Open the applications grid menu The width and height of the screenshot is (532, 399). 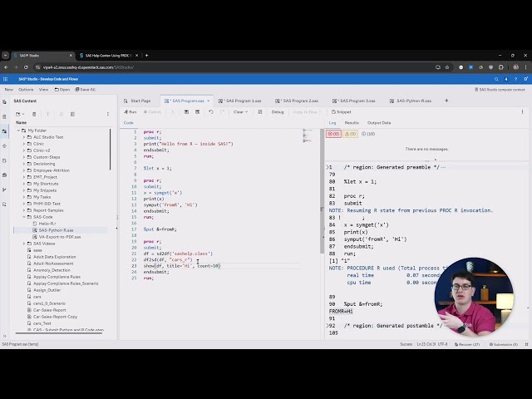coord(6,79)
